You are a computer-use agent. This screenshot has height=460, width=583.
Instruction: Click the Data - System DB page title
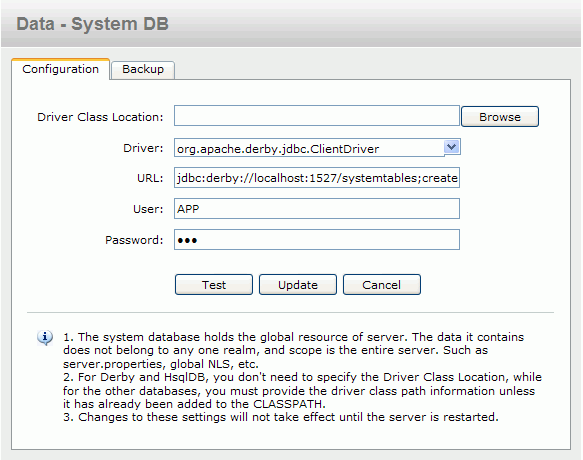[x=92, y=24]
